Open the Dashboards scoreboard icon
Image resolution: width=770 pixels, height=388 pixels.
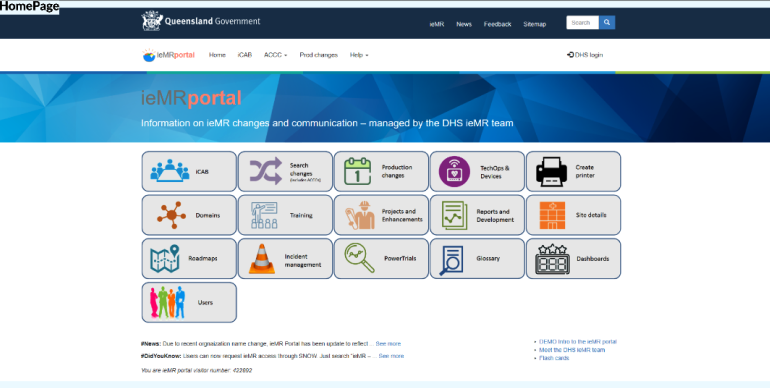[x=552, y=259]
